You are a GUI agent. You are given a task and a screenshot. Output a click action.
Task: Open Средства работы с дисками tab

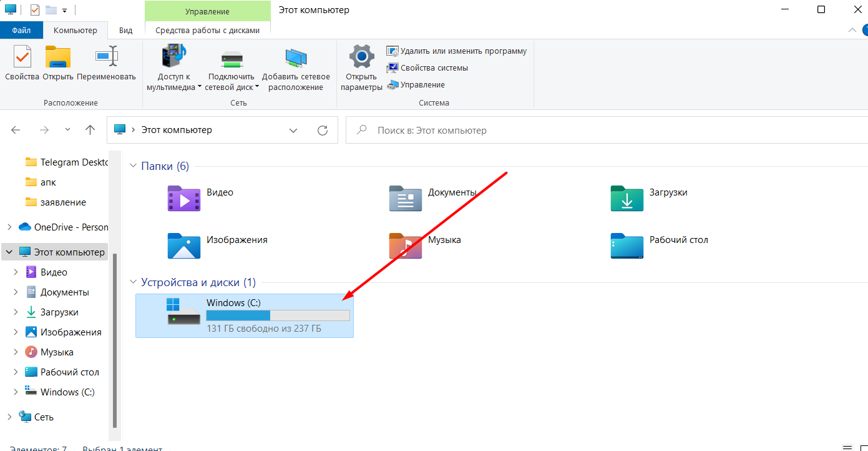[207, 30]
